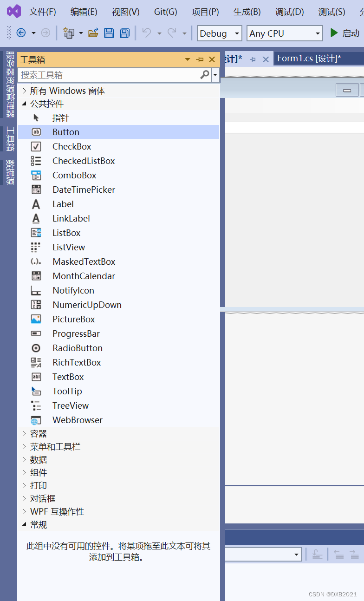The width and height of the screenshot is (364, 601).
Task: Toggle the toolbox auto-hide pin
Action: 200,59
